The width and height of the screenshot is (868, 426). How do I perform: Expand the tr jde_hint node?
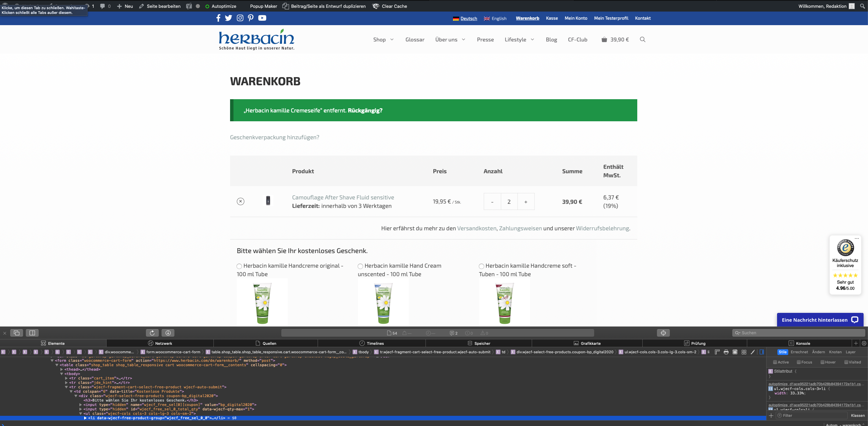pyautogui.click(x=67, y=383)
